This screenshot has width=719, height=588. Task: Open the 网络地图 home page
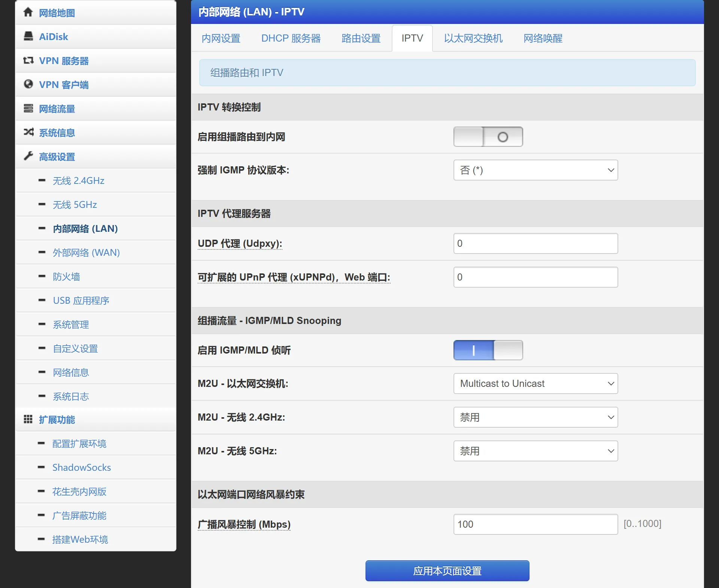[x=57, y=12]
